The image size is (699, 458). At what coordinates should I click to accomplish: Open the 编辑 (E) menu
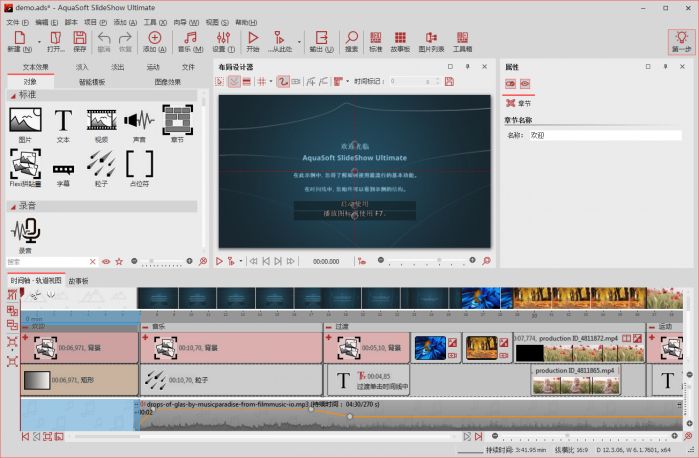46,22
